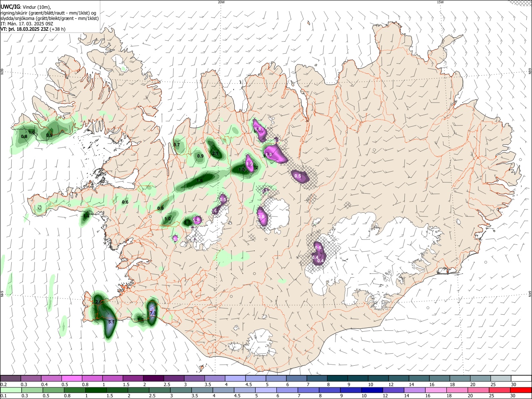This screenshot has height=399, width=532.
Task: Select the 64N latitude label at right edge
Action: 530,293
